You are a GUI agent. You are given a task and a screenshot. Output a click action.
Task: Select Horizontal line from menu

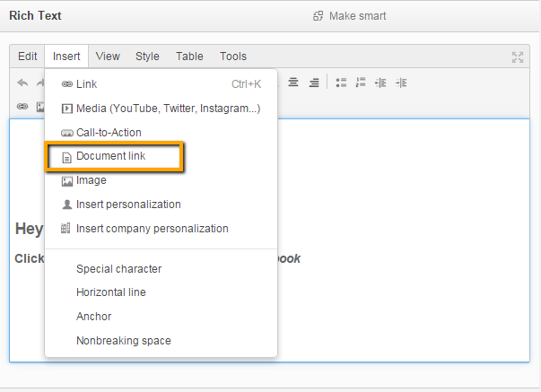click(111, 292)
